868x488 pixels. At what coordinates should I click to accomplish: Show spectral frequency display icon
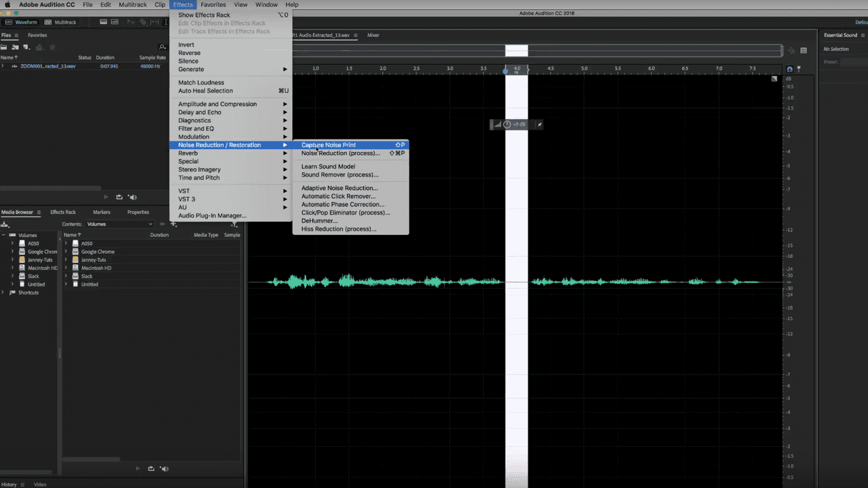click(103, 22)
